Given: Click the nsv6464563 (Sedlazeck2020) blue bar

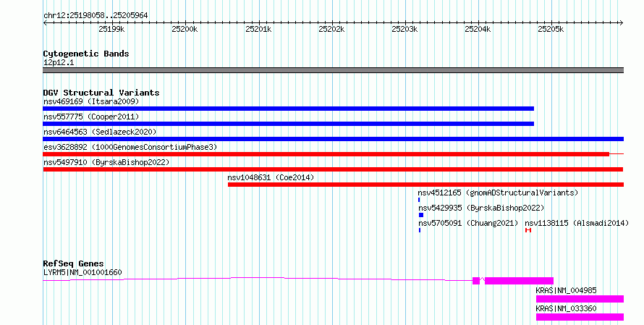Looking at the screenshot, I should coord(333,139).
